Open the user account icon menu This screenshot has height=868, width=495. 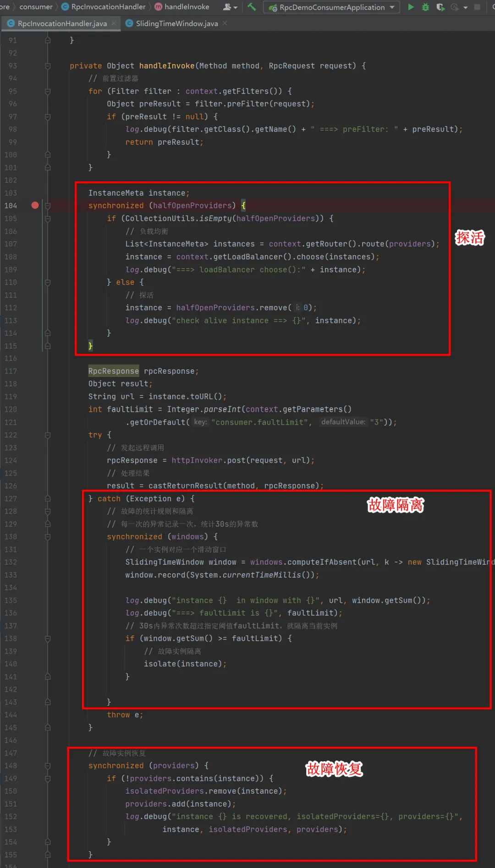point(230,7)
